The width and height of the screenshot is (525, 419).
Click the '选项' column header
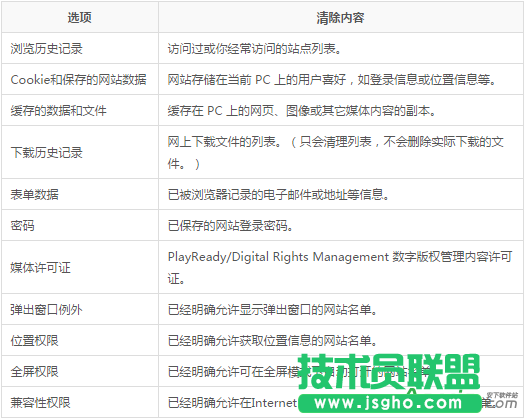[80, 17]
